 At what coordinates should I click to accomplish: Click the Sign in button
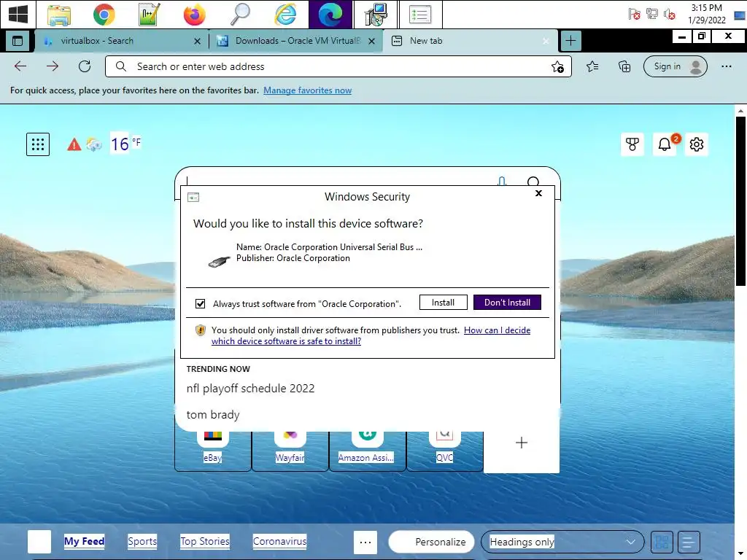coord(675,66)
